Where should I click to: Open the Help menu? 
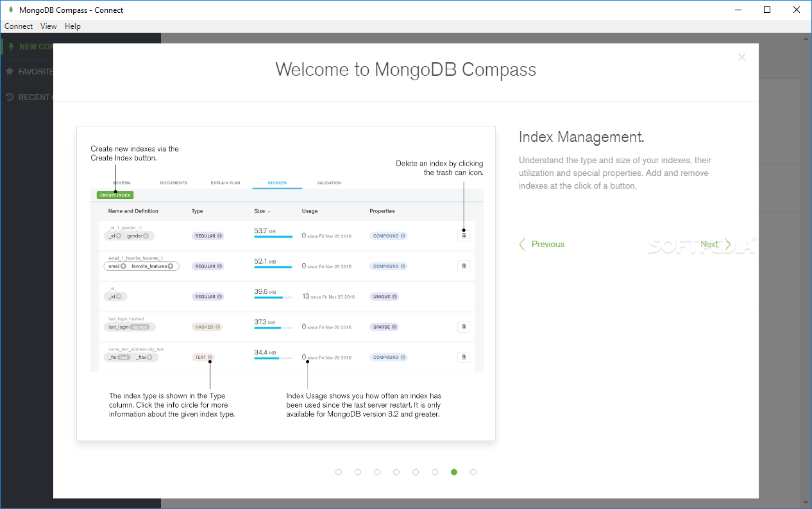pyautogui.click(x=72, y=26)
